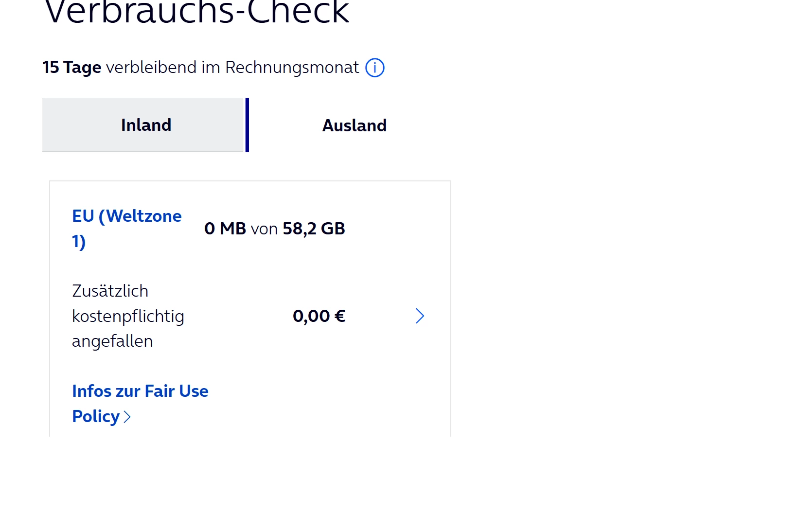Click the bold 15 Tage text
The height and width of the screenshot is (532, 798).
tap(71, 68)
